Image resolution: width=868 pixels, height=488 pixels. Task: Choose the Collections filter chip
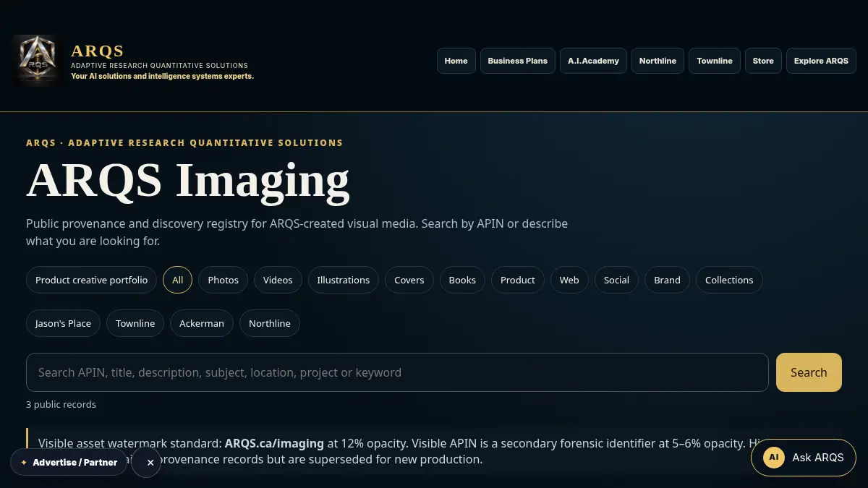pyautogui.click(x=729, y=280)
